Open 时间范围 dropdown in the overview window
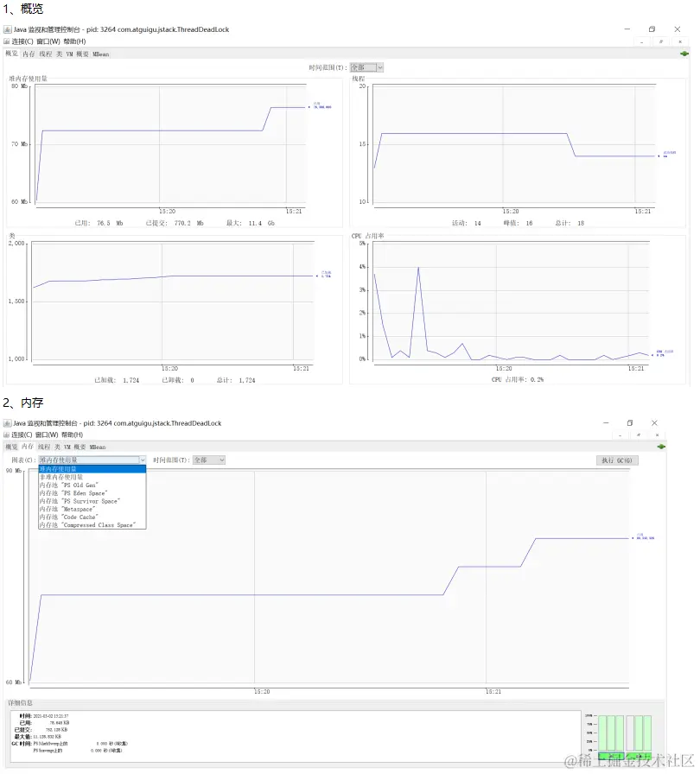The image size is (700, 774). (366, 67)
